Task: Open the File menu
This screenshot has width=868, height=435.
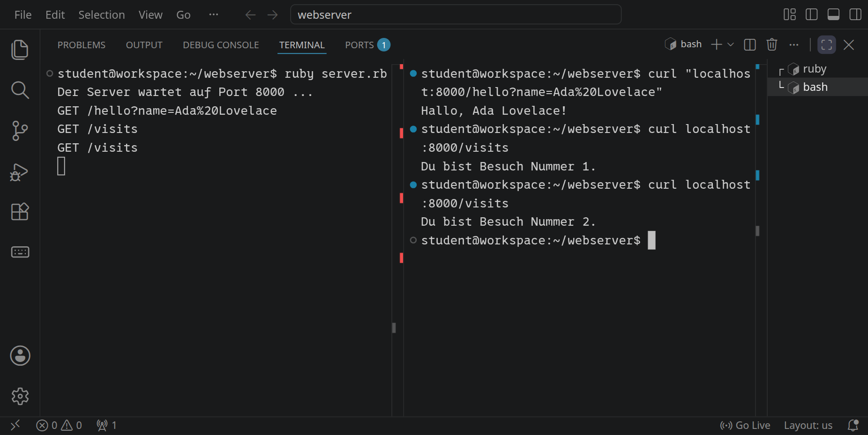Action: [23, 15]
